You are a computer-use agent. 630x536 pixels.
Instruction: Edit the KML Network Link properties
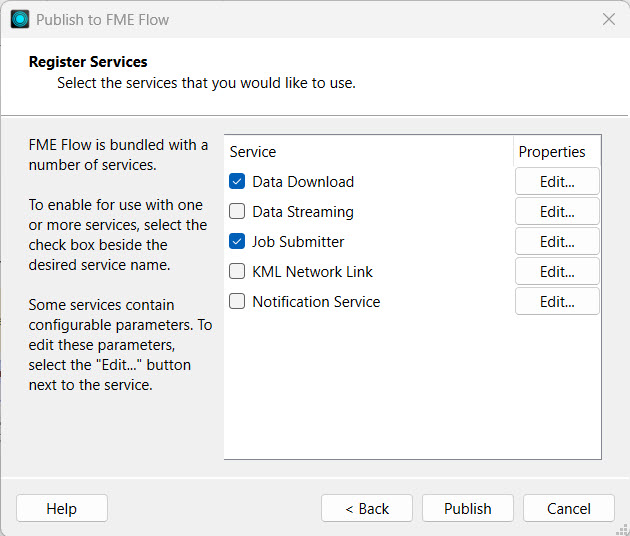(x=557, y=272)
